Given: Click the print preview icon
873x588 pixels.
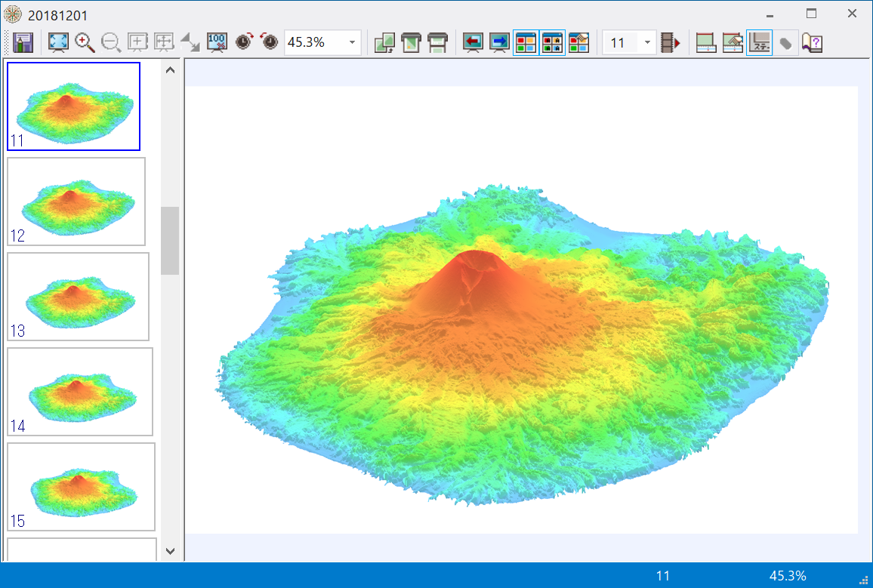Looking at the screenshot, I should pos(411,43).
